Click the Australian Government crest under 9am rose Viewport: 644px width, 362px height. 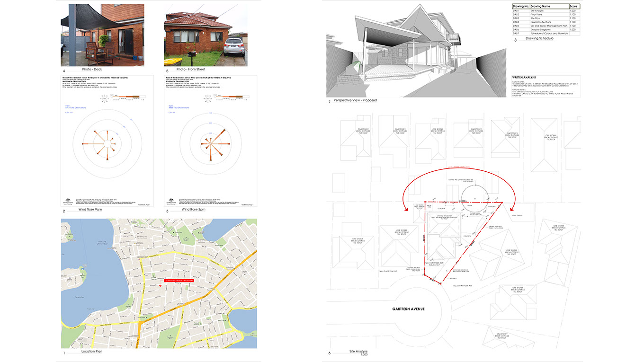click(x=66, y=201)
